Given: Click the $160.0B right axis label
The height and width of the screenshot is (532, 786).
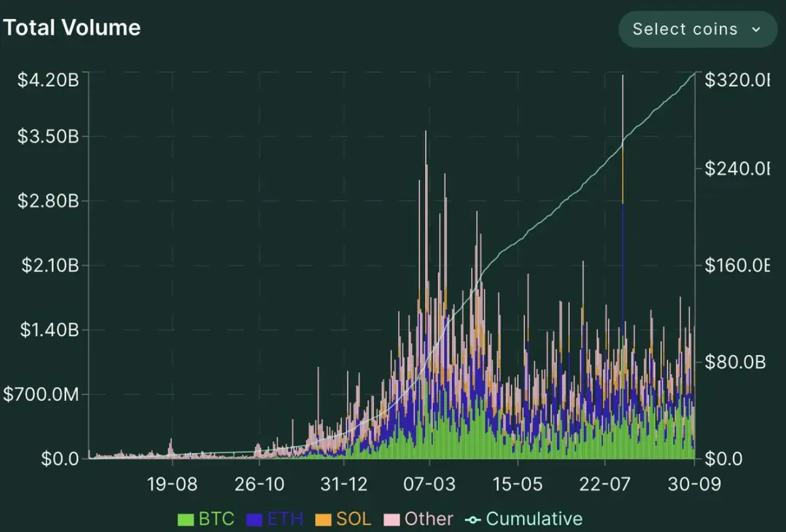Looking at the screenshot, I should (x=736, y=266).
